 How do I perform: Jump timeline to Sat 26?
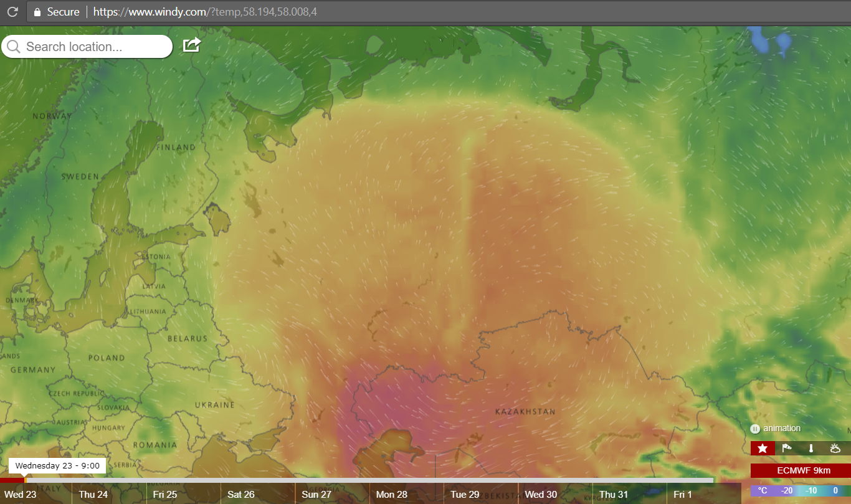[x=241, y=495]
